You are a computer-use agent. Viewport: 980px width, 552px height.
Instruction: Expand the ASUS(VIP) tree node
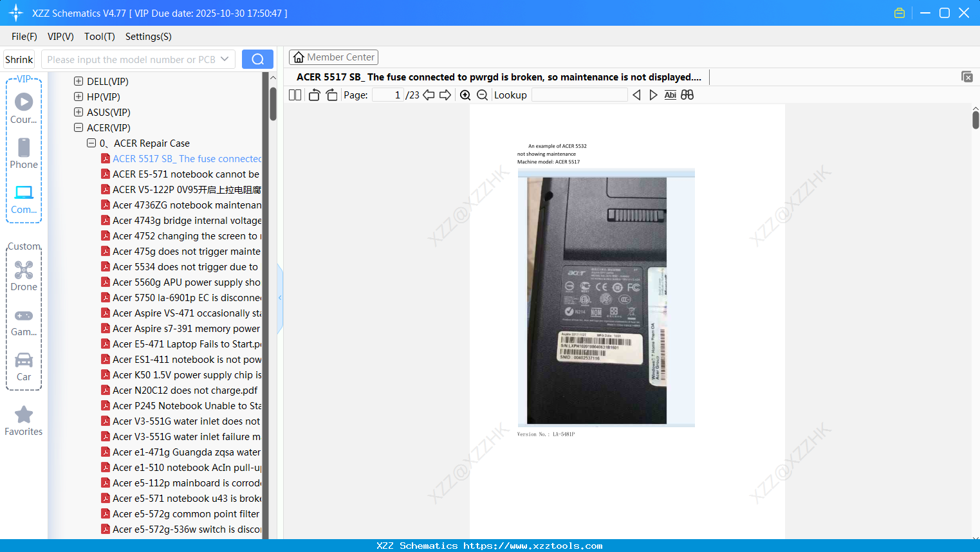(79, 113)
